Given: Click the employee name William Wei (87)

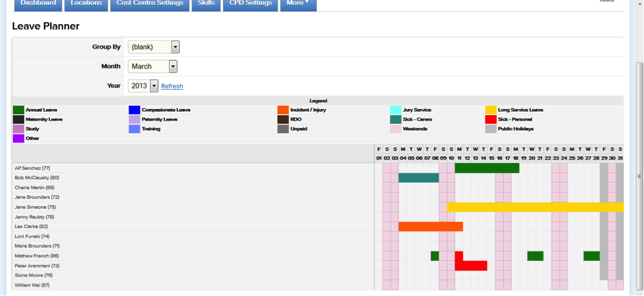Looking at the screenshot, I should coord(32,285).
